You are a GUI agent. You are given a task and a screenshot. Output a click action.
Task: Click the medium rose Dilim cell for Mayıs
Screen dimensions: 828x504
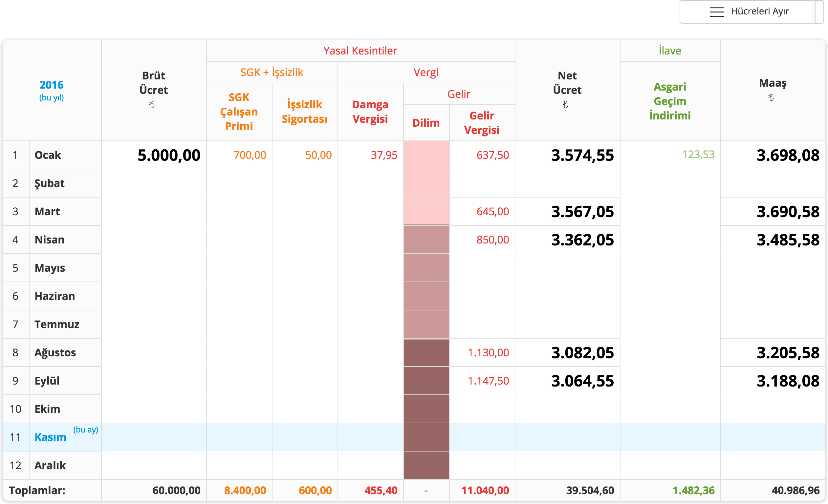coord(426,268)
